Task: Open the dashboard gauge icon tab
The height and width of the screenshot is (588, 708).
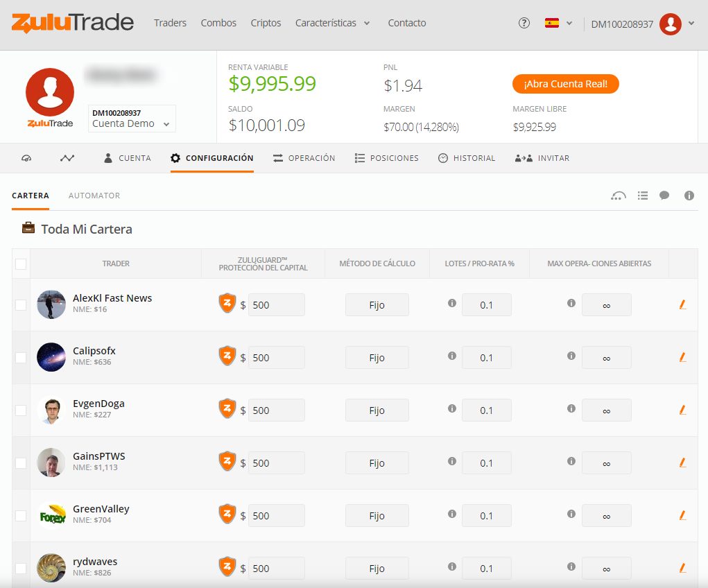Action: coord(26,158)
